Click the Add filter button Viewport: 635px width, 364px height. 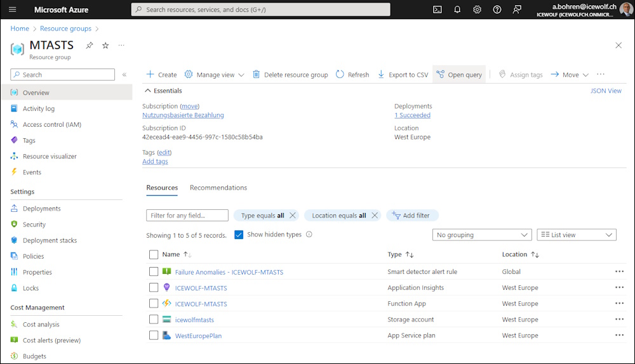[412, 215]
